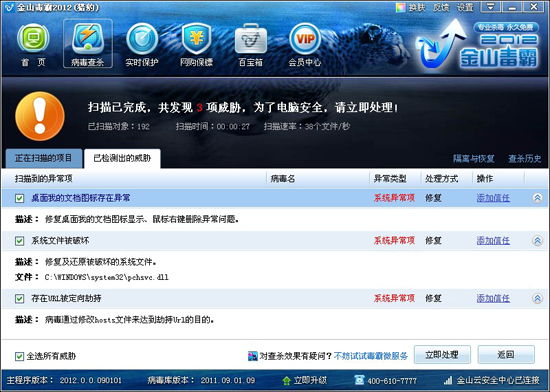Click the 400-610-7777 hotline number
550x392 pixels.
392,381
